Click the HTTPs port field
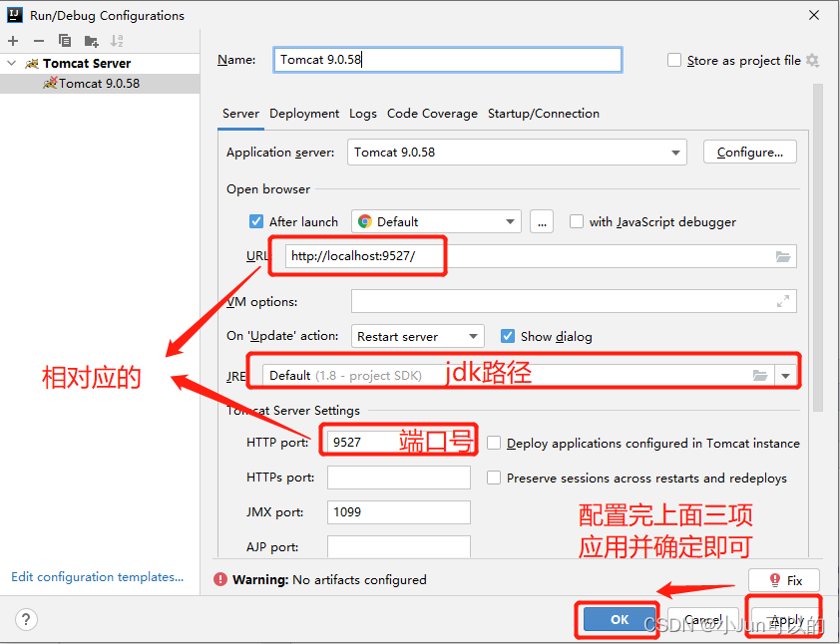Viewport: 840px width, 644px height. point(399,478)
